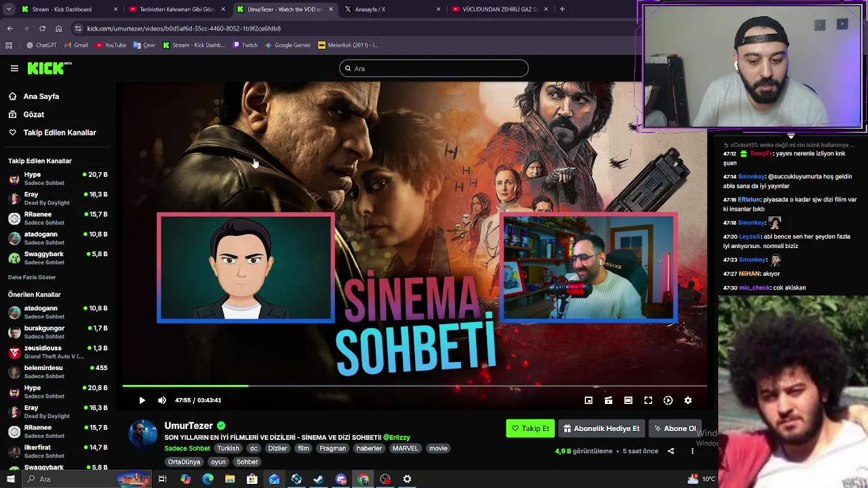The image size is (868, 488).
Task: Open UmurTezer channel avatar
Action: coord(143,434)
